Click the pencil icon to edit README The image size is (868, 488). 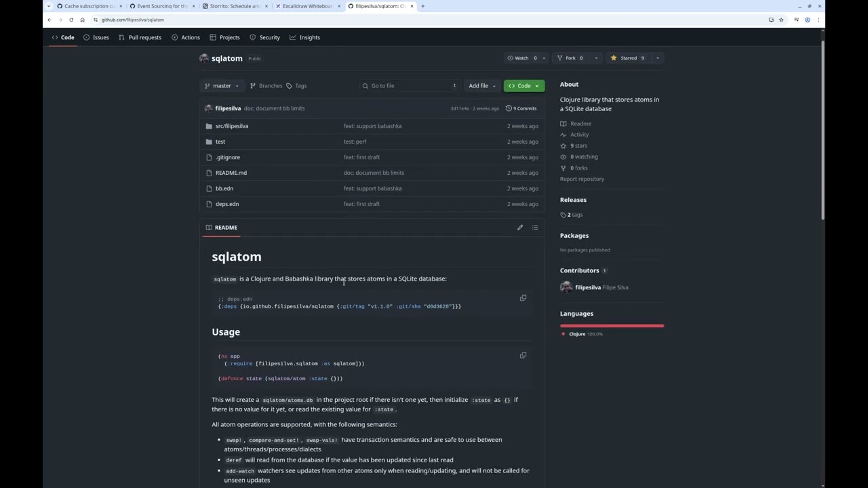(520, 228)
